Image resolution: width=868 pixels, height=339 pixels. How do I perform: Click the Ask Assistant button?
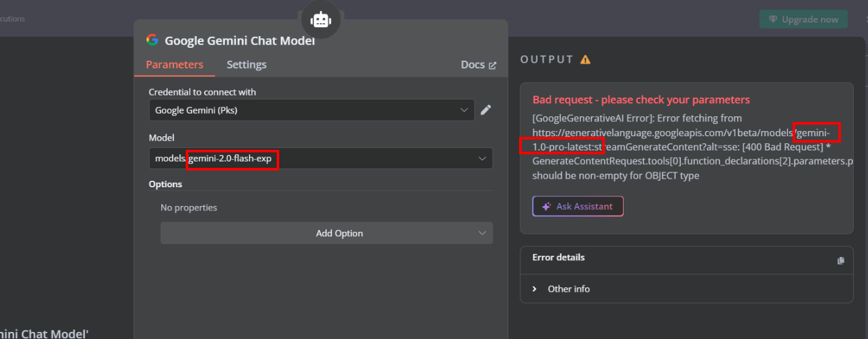(578, 207)
